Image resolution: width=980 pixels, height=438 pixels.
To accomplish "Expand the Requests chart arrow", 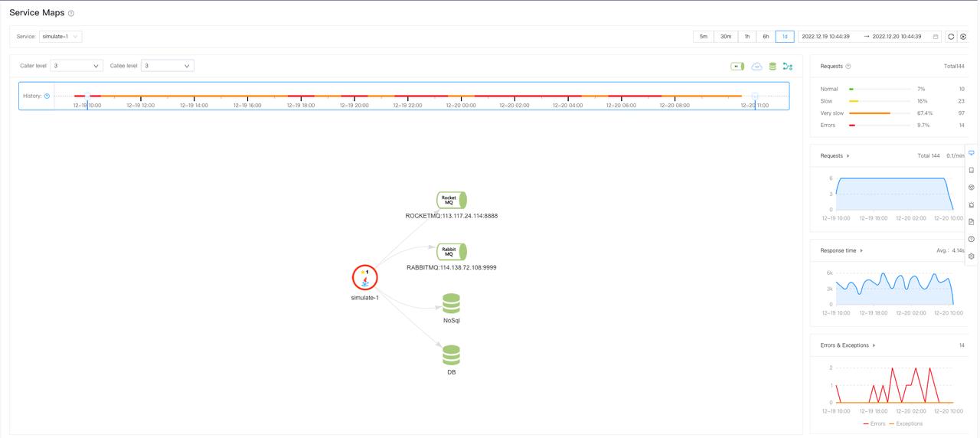I will pyautogui.click(x=848, y=155).
